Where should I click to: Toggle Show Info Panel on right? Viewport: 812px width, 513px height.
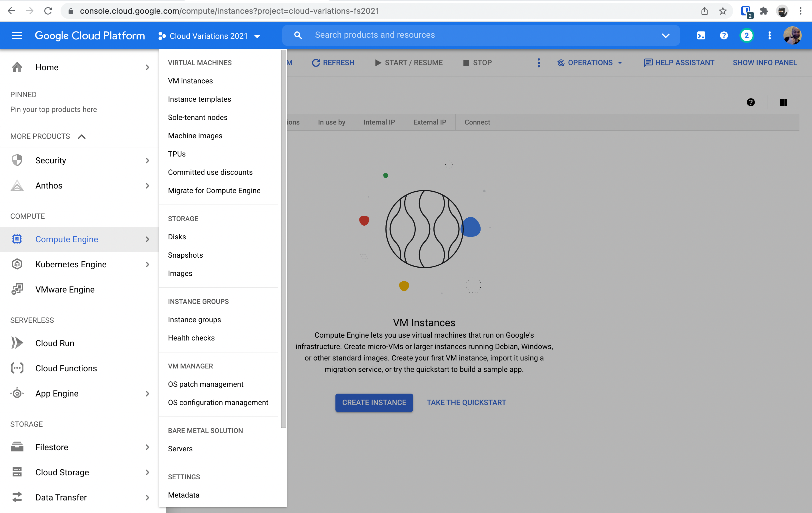(x=765, y=62)
